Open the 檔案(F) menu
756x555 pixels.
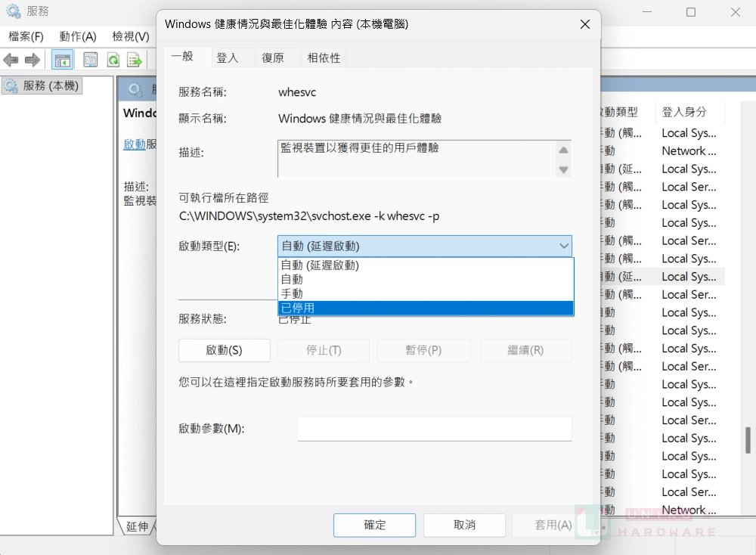click(26, 36)
